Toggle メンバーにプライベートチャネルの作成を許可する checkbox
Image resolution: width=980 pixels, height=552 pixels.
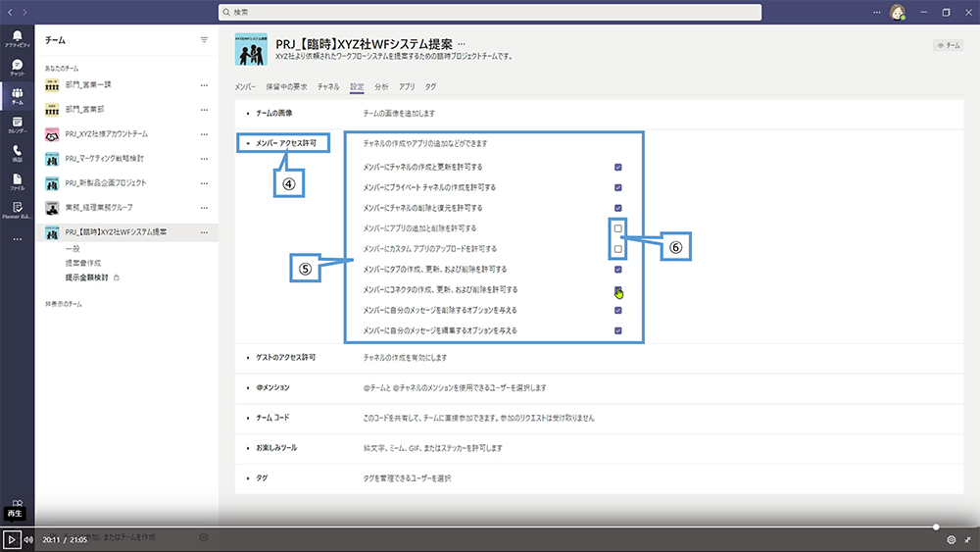(618, 187)
